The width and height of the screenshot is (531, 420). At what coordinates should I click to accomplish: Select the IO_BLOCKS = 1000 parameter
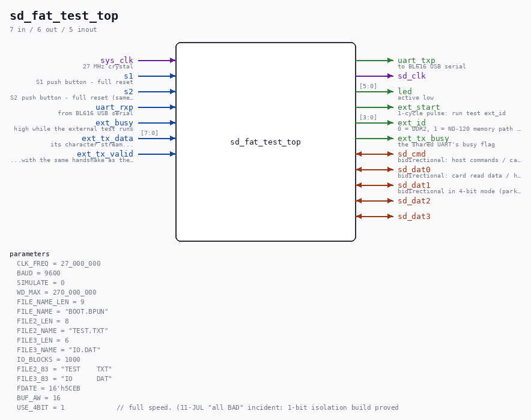(49, 359)
